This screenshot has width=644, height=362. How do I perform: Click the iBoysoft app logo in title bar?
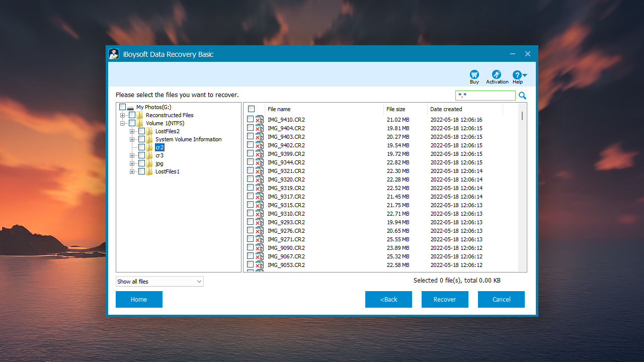pyautogui.click(x=114, y=54)
